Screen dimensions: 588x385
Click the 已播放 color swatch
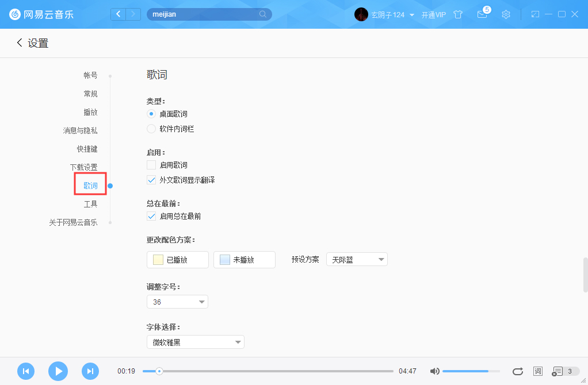(x=177, y=259)
